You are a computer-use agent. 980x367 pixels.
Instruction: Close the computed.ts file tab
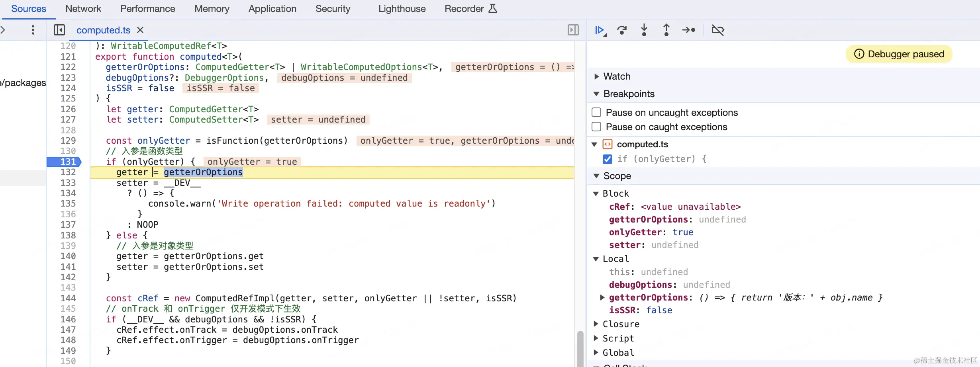[140, 30]
